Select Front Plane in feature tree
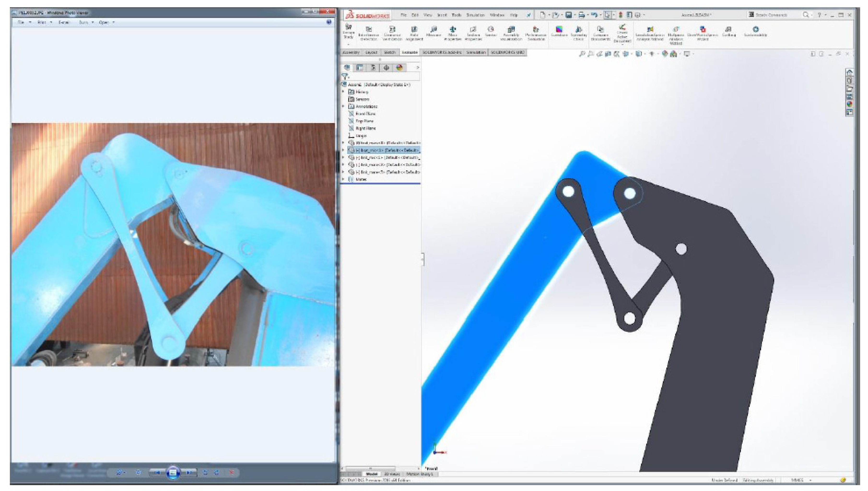The image size is (868, 491). tap(365, 114)
